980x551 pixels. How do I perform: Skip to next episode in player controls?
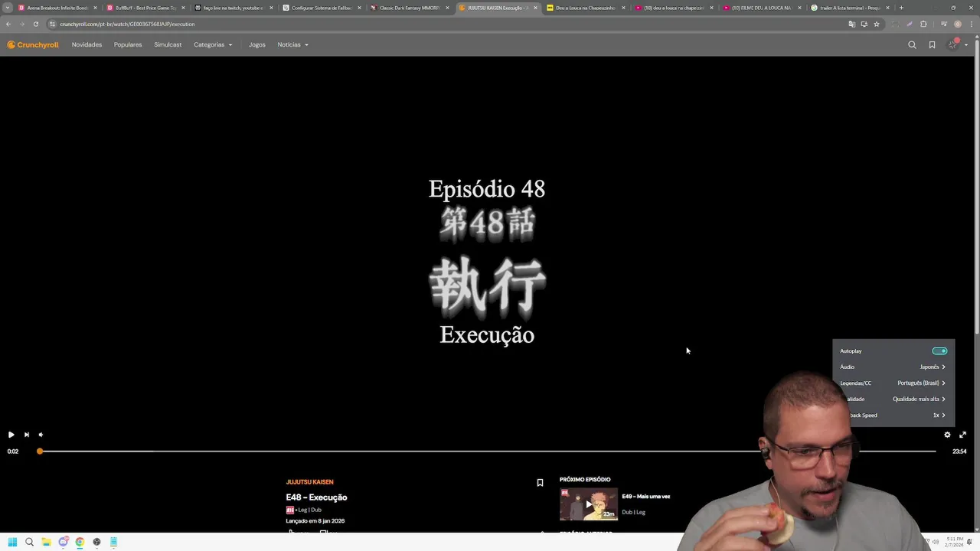[26, 435]
